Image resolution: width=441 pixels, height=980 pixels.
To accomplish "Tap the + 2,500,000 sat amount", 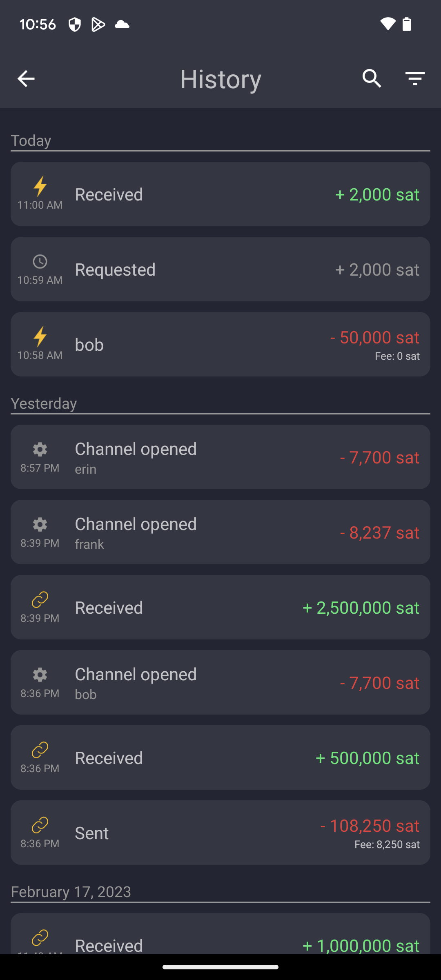I will 361,608.
